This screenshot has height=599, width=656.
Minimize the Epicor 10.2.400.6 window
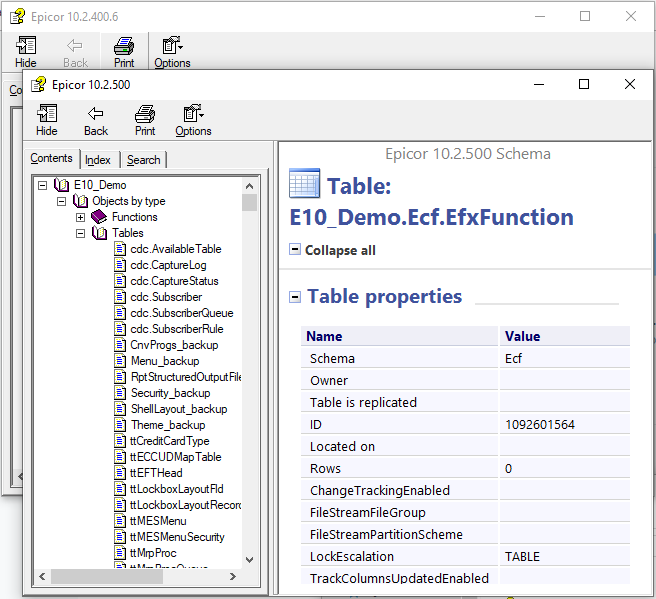(540, 16)
